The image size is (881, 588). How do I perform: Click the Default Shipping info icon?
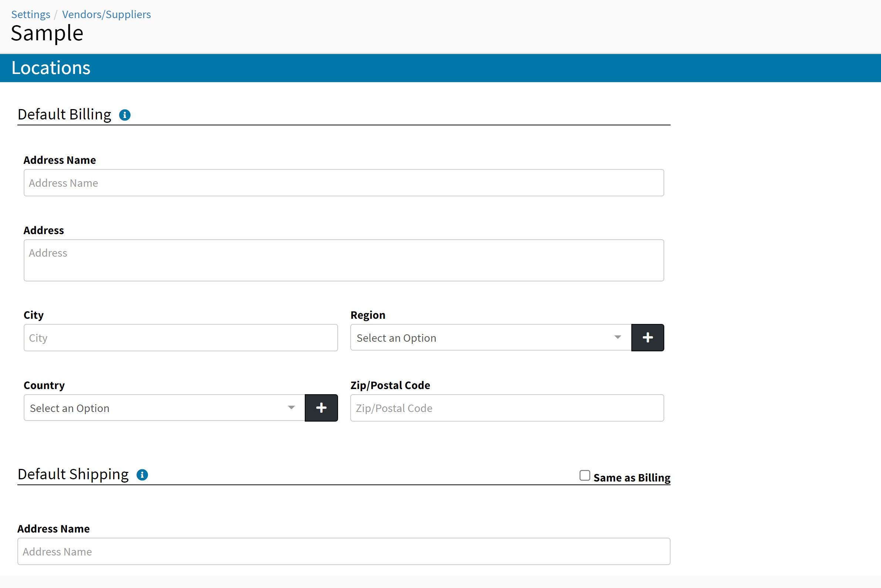click(x=142, y=475)
